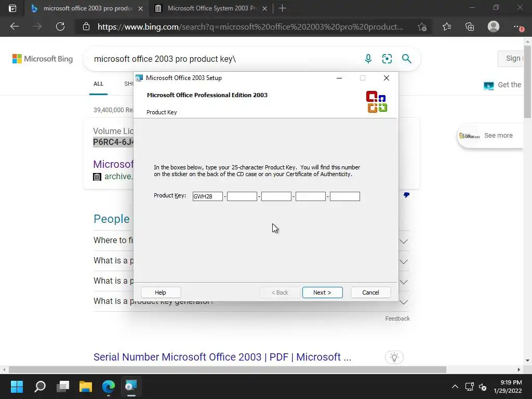
Task: Open a new tab with plus icon
Action: (x=282, y=8)
